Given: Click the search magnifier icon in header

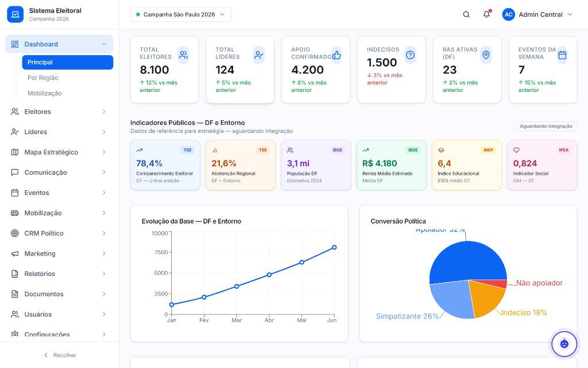Looking at the screenshot, I should point(466,14).
